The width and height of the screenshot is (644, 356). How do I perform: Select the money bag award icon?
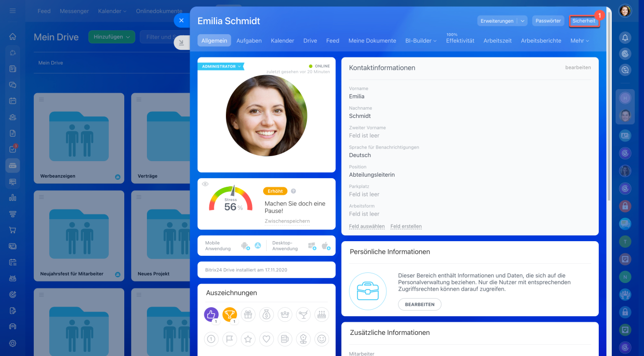[267, 315]
